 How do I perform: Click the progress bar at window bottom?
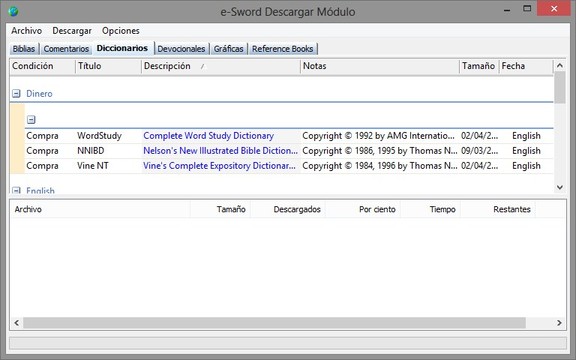click(288, 343)
